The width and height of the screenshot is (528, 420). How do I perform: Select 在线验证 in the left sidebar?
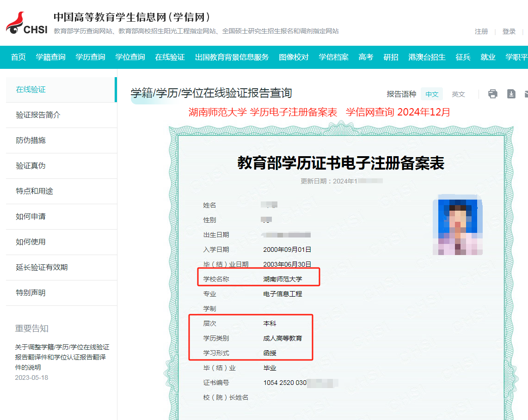click(61, 90)
